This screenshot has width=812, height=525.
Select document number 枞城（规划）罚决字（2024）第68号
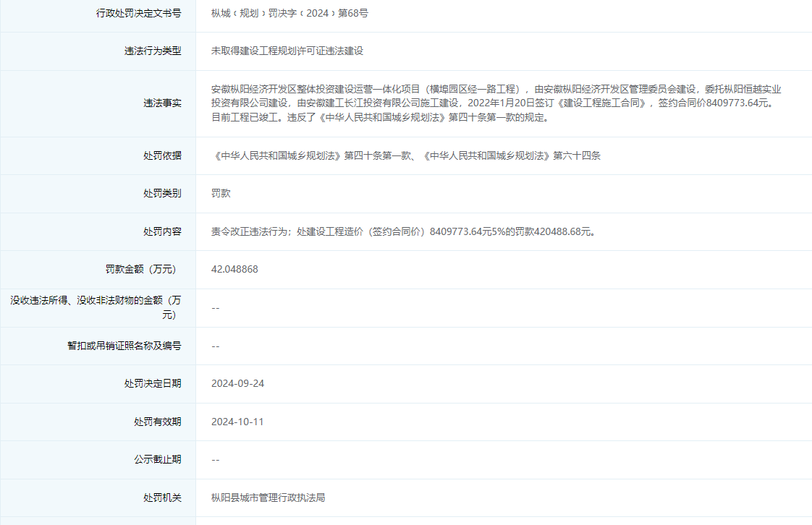point(289,14)
